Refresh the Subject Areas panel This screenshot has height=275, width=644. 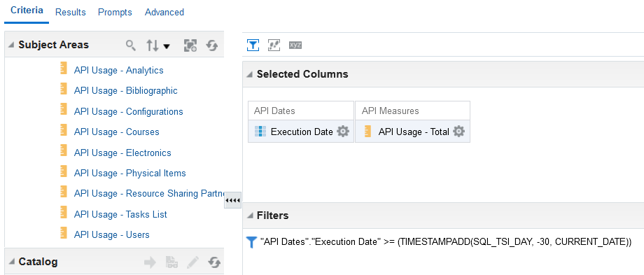(212, 45)
